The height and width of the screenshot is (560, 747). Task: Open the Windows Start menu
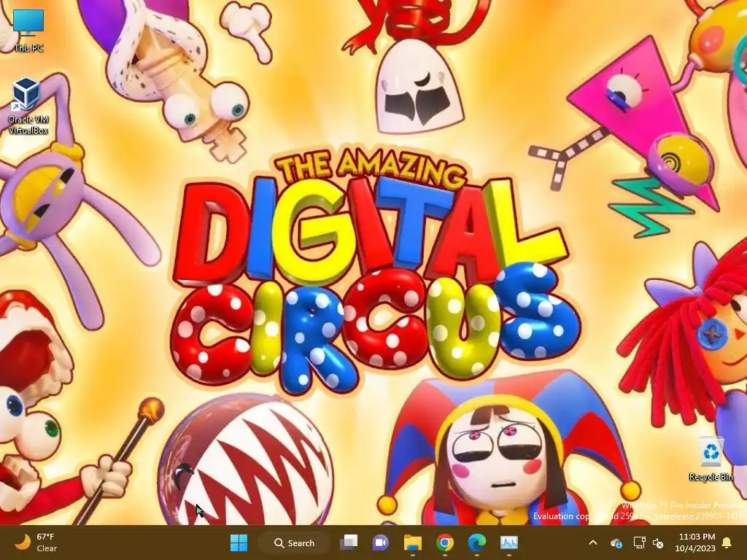pos(239,542)
